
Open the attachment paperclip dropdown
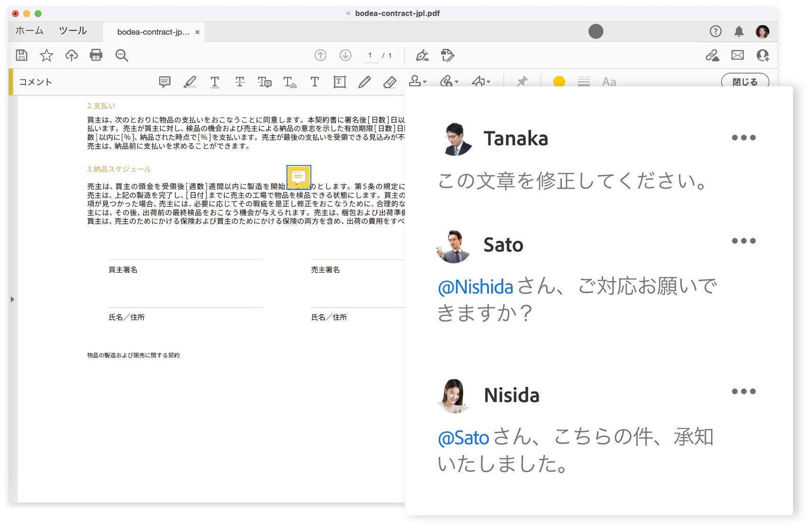(x=449, y=82)
